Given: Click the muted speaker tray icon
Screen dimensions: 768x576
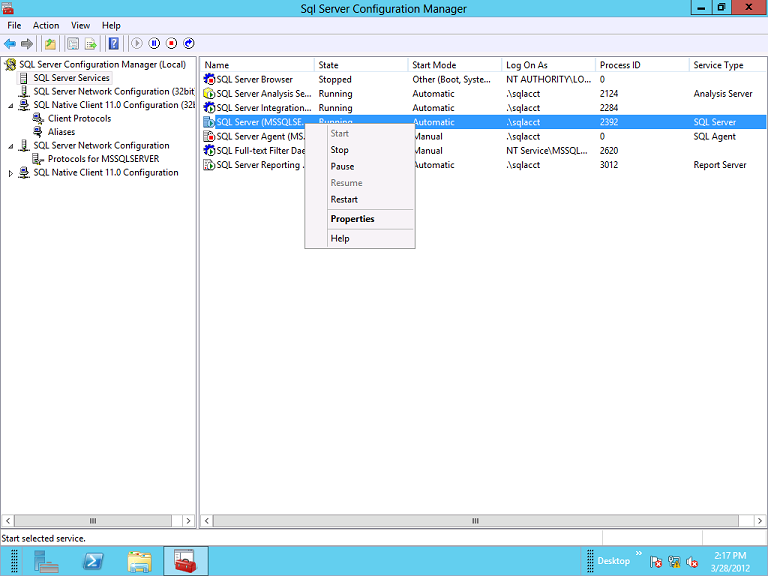Looking at the screenshot, I should point(692,562).
